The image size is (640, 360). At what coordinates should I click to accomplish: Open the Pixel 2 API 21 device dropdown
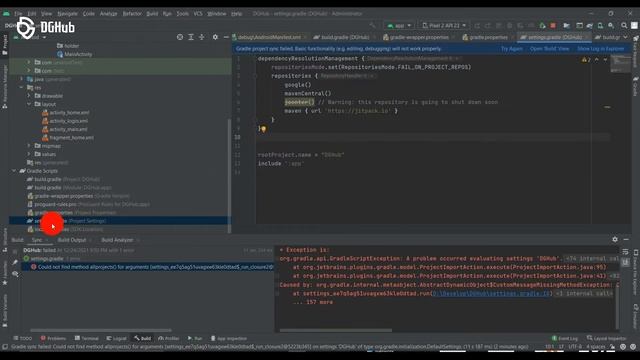pyautogui.click(x=444, y=25)
